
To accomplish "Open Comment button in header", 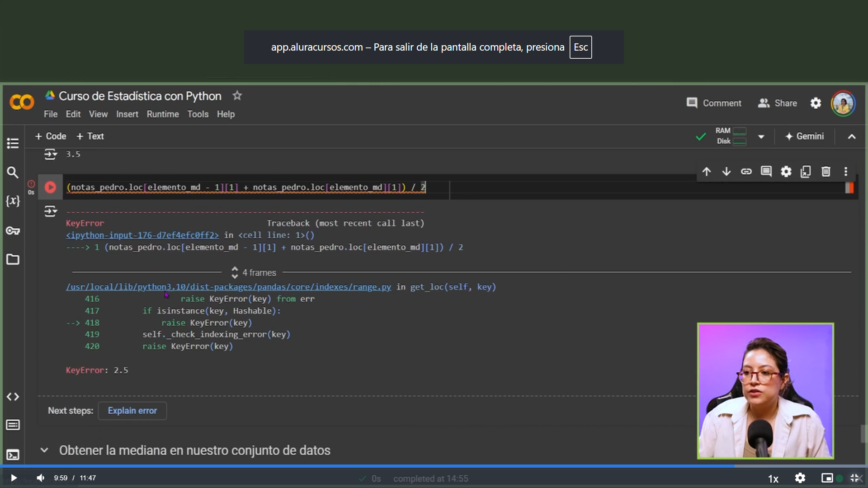I will (714, 103).
